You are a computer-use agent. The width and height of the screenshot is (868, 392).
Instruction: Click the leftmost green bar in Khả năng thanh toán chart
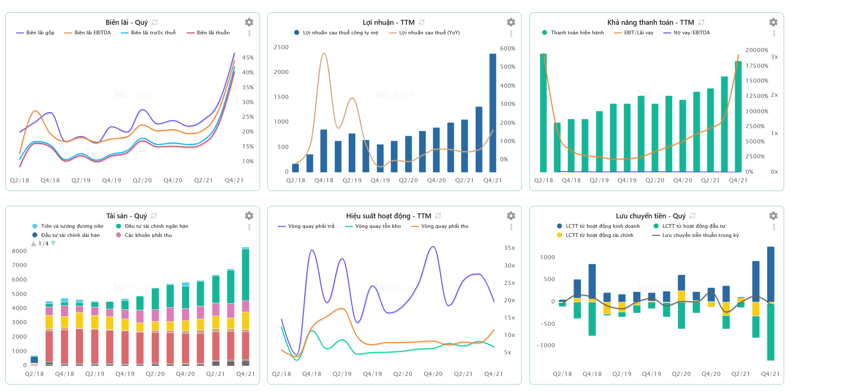544,113
